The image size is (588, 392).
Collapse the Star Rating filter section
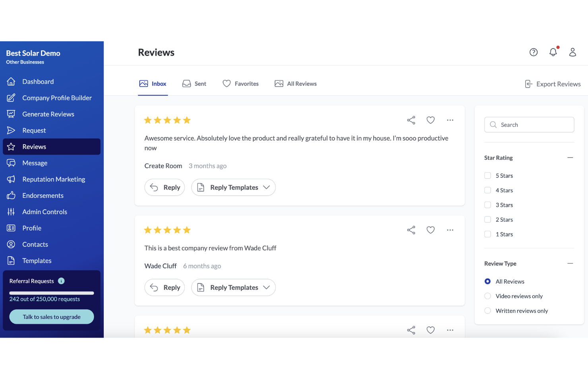(571, 157)
